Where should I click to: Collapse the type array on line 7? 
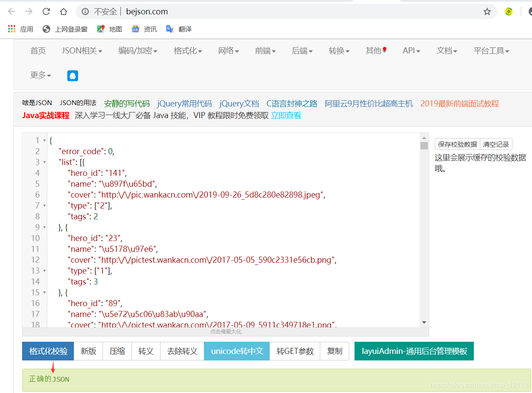(x=45, y=206)
